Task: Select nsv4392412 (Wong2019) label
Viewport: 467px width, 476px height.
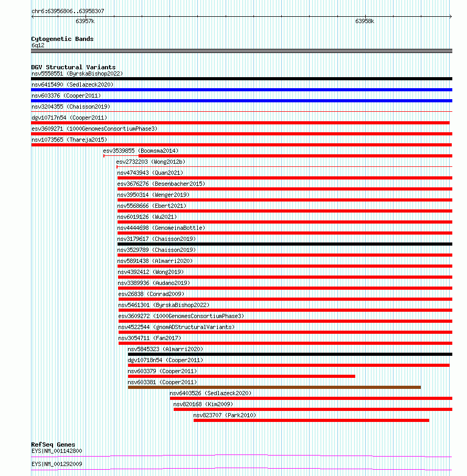Action: (x=151, y=272)
